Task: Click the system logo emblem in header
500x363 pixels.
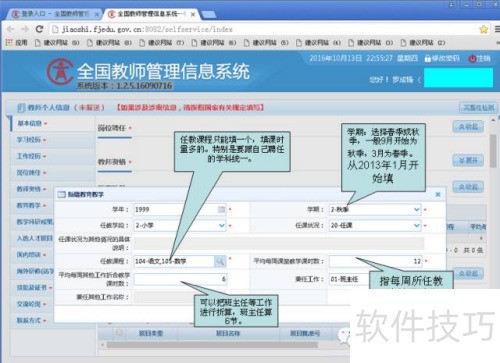Action: click(59, 71)
